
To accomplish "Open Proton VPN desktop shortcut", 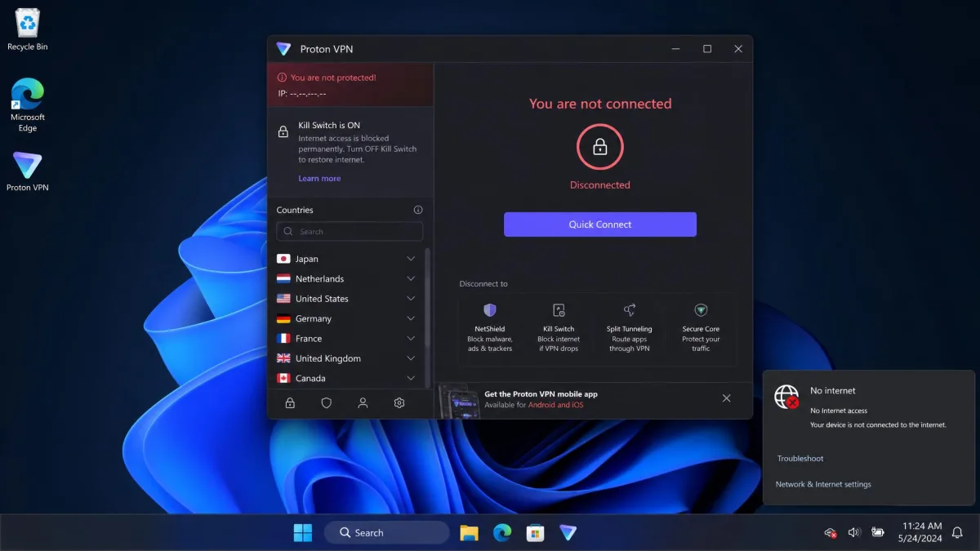I will (28, 171).
